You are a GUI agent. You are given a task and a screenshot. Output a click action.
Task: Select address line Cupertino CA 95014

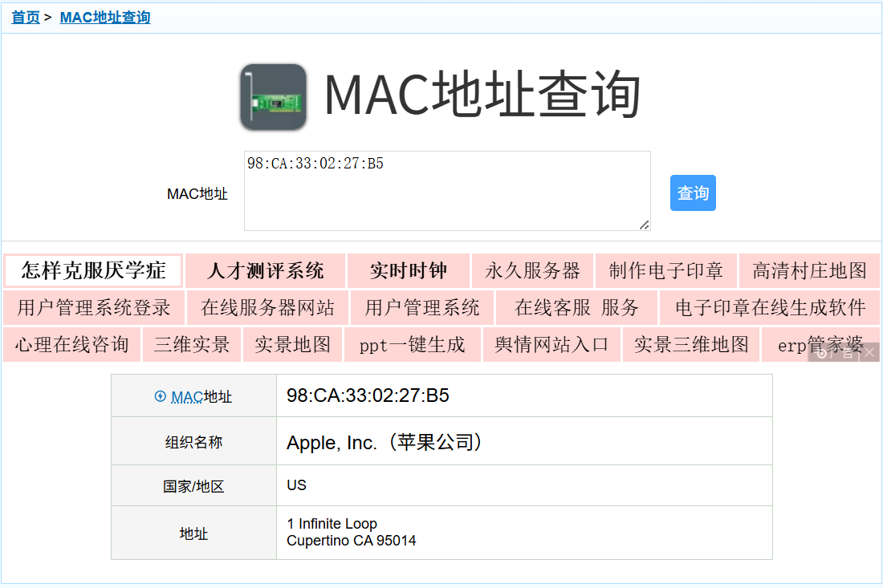pos(352,541)
